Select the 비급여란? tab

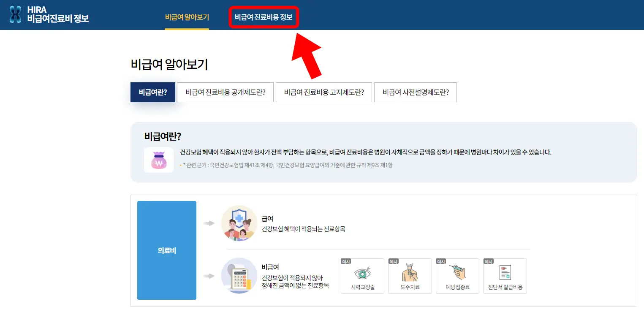tap(152, 92)
